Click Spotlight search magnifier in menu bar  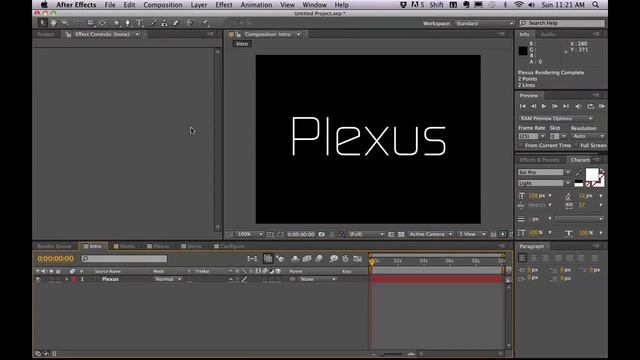(596, 5)
